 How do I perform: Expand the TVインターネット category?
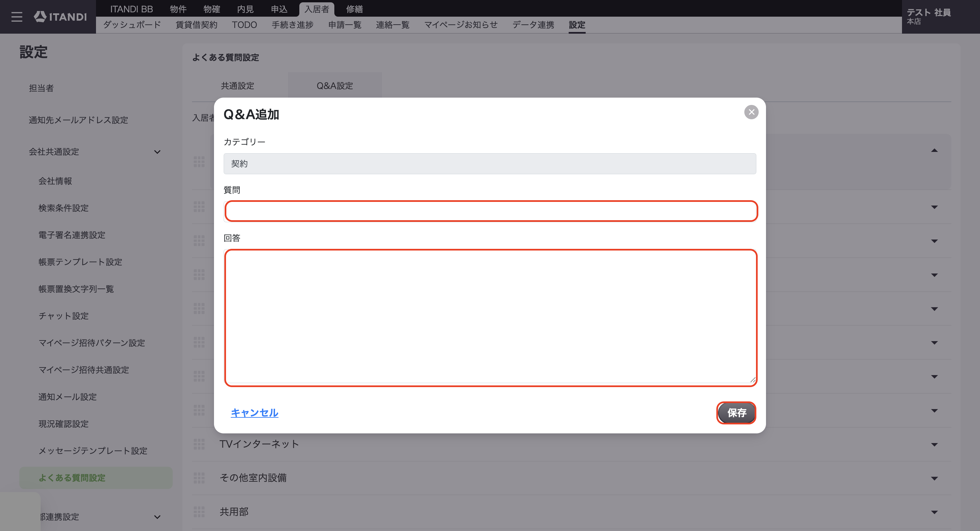click(934, 444)
